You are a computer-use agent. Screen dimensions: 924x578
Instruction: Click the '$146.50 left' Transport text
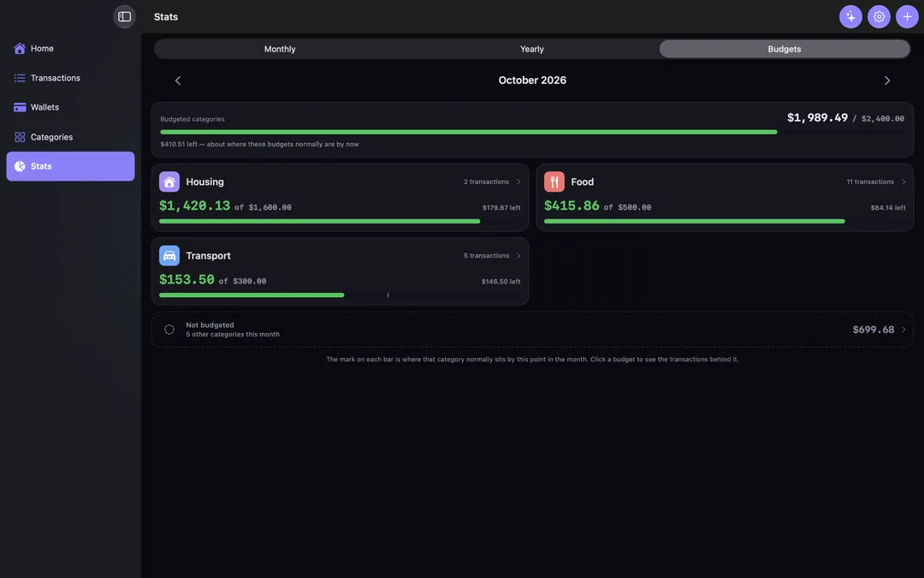(500, 282)
